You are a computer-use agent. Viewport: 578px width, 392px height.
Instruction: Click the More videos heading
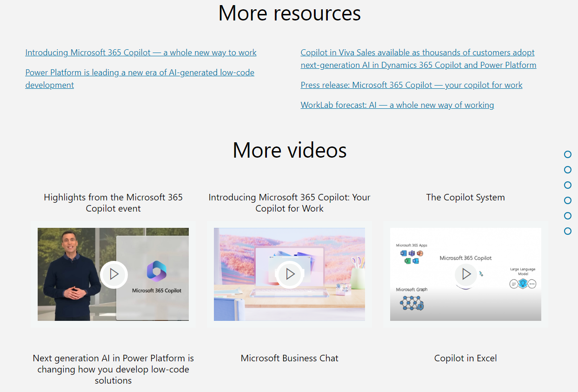[x=290, y=150]
